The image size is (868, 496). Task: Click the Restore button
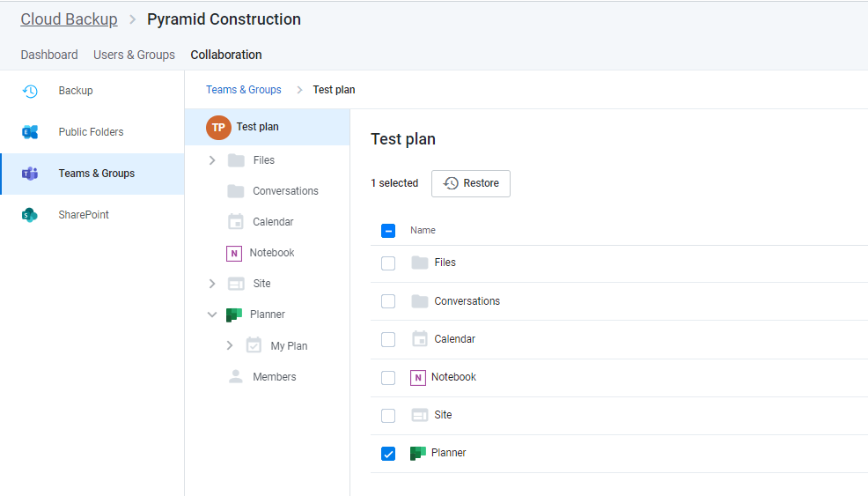pos(471,183)
